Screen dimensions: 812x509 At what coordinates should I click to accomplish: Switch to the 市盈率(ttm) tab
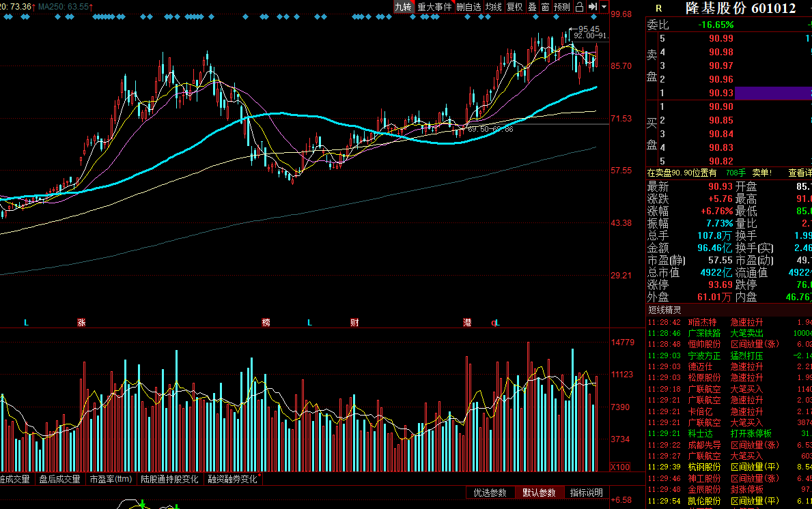coord(111,479)
